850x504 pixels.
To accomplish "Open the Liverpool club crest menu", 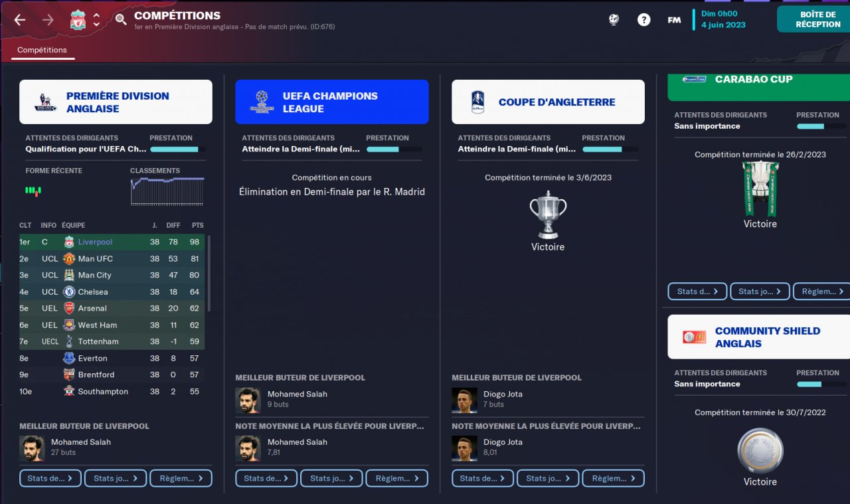I will [x=78, y=20].
